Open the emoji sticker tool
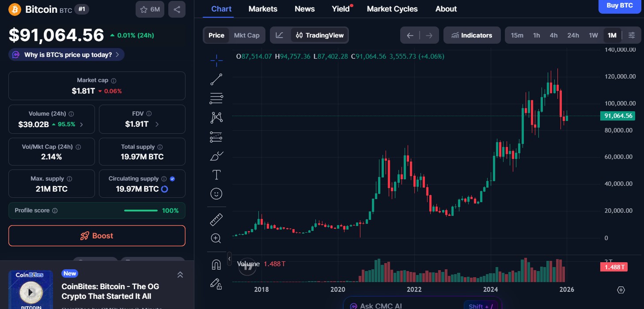Screen dimensions: 644x309 coord(216,193)
